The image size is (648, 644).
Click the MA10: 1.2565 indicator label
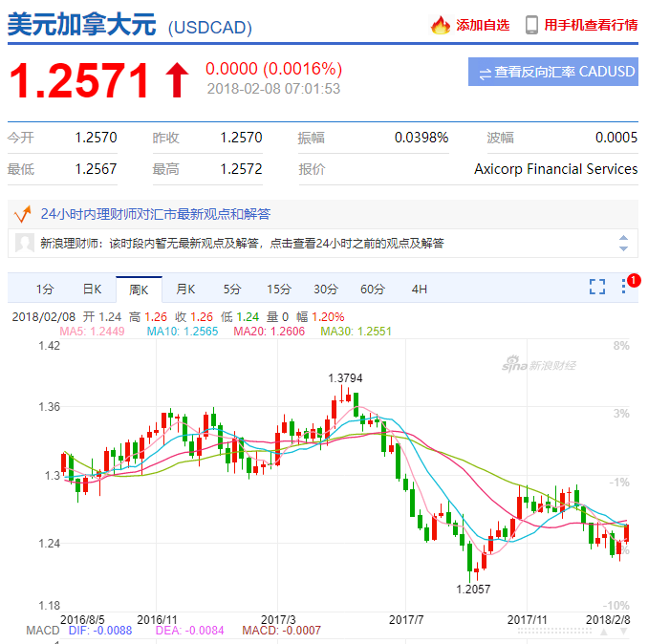click(x=183, y=332)
